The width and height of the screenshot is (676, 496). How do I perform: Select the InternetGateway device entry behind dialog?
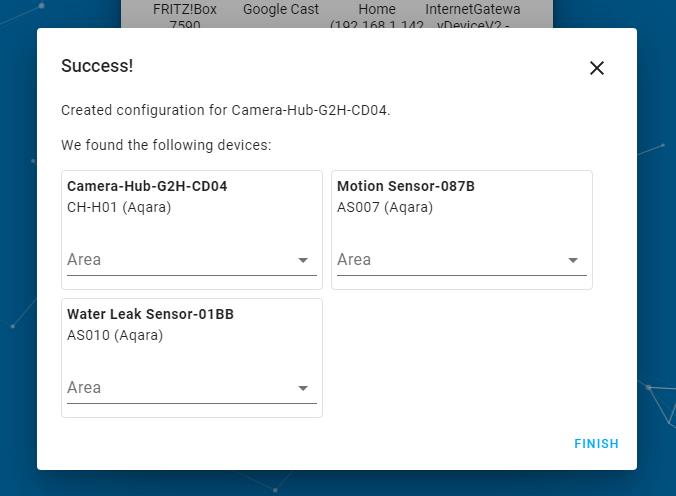tap(473, 14)
